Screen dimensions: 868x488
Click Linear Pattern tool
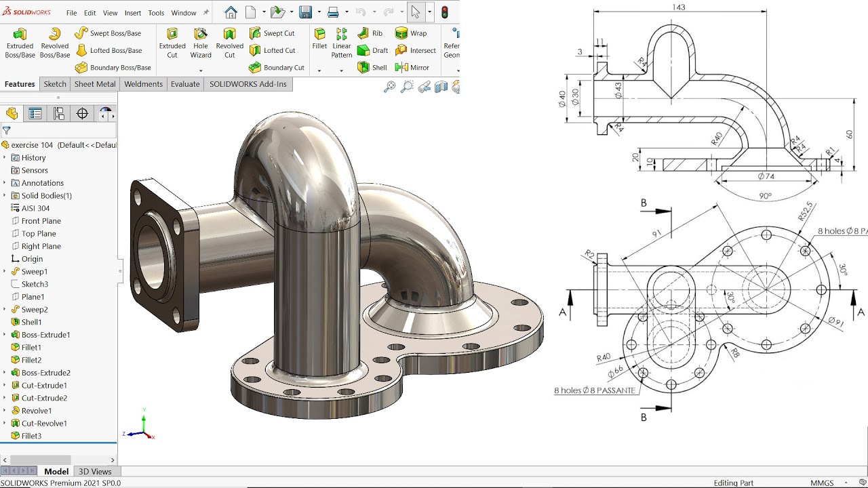(x=341, y=43)
